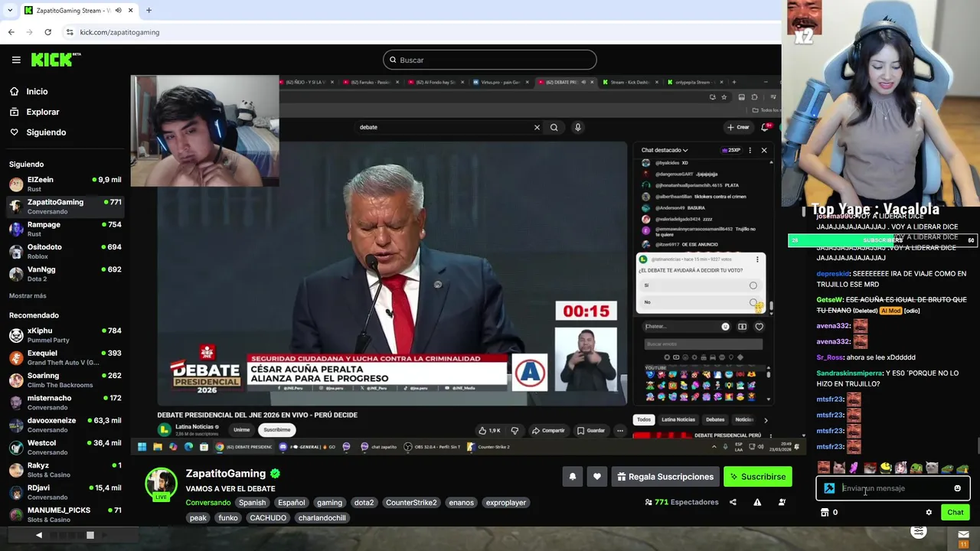The image size is (980, 551).
Task: Open VanNgg followed channel
Action: pos(65,273)
